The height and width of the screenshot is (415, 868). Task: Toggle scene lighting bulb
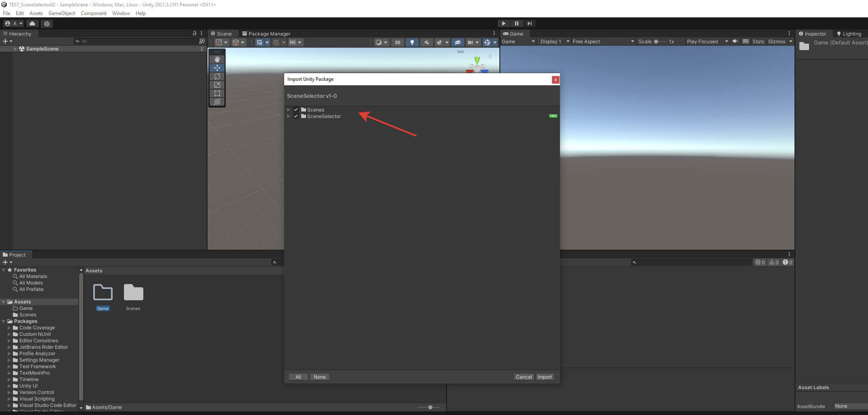pos(412,42)
